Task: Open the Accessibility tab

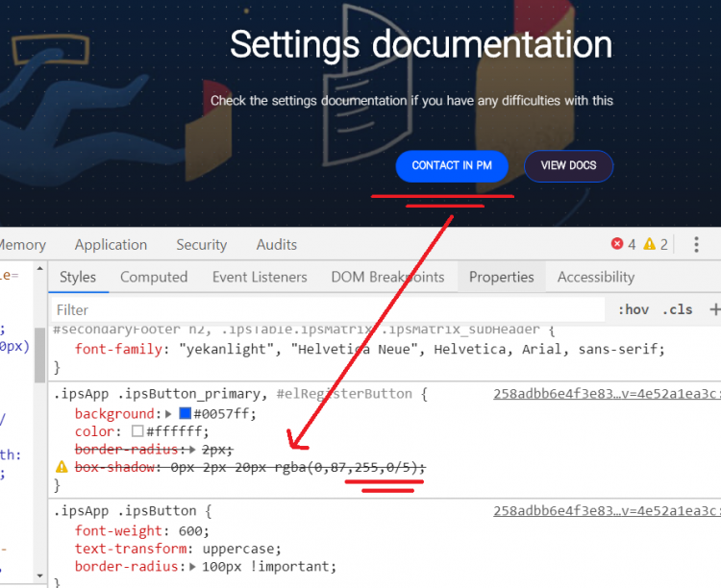Action: coord(596,277)
